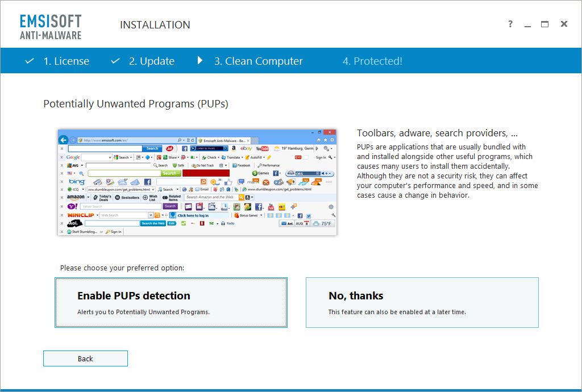This screenshot has width=582, height=392.
Task: Click Enable PUPs detection option
Action: point(171,302)
